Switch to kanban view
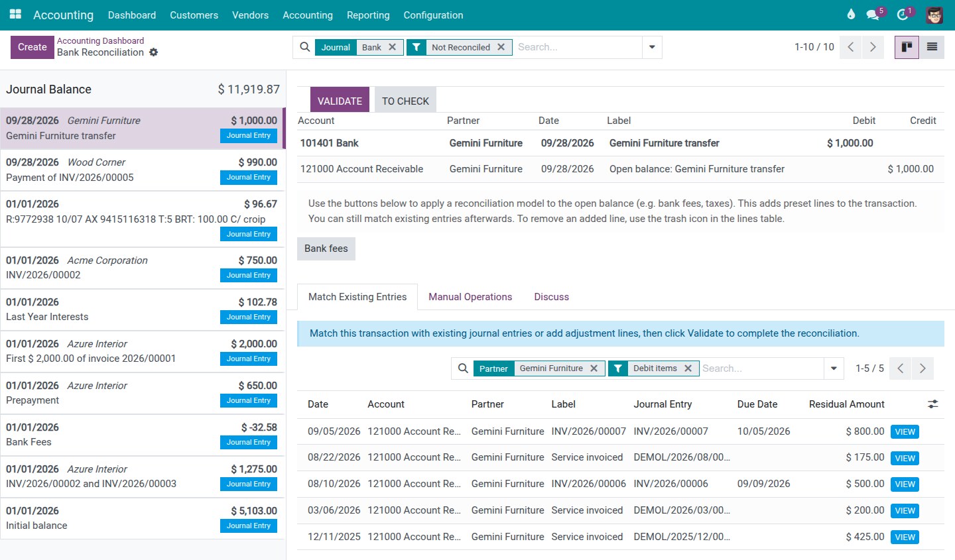The width and height of the screenshot is (955, 560). [907, 47]
